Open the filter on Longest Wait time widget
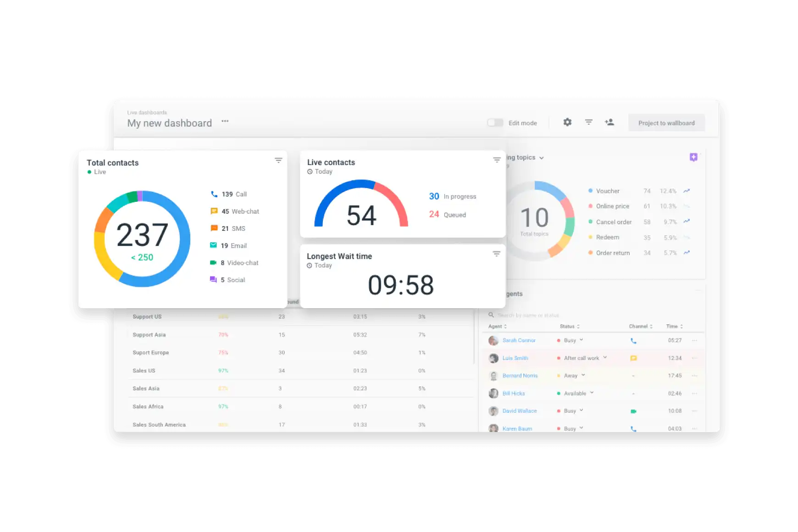The height and width of the screenshot is (532, 798). 496,254
